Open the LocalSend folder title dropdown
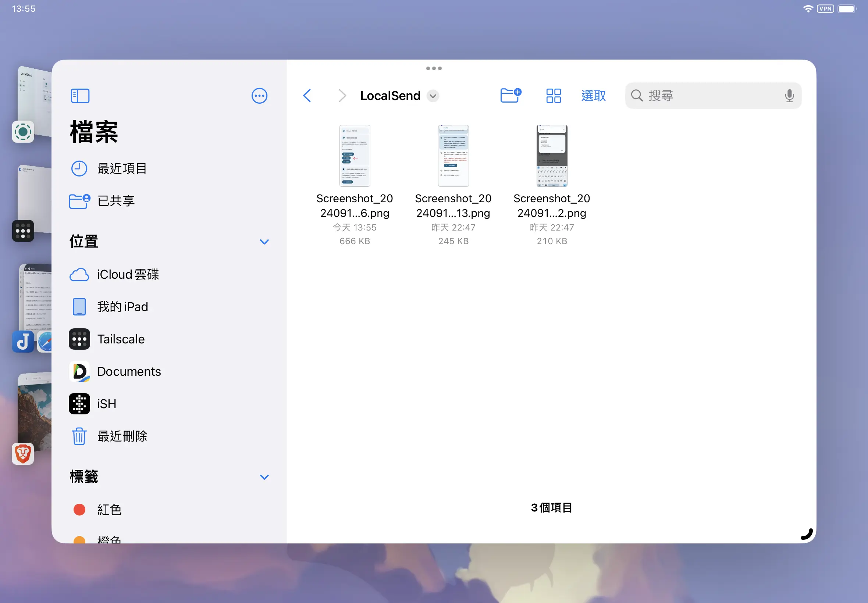 click(433, 96)
